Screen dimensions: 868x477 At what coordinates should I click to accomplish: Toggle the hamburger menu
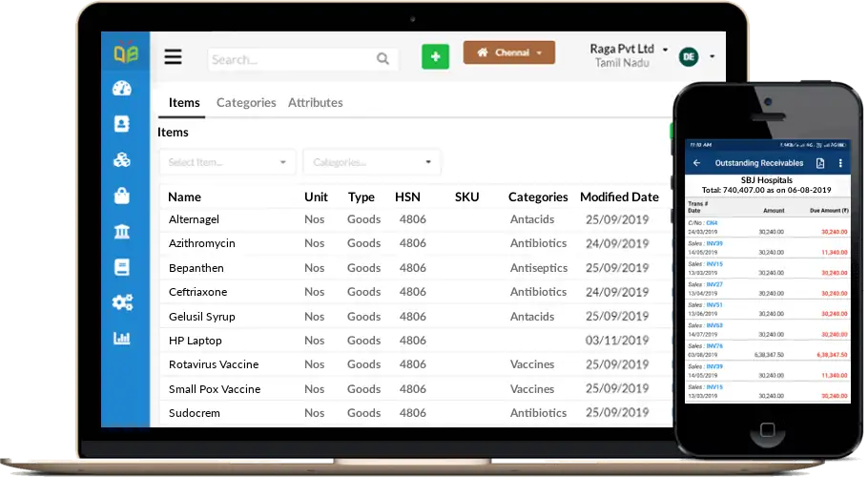pos(173,57)
